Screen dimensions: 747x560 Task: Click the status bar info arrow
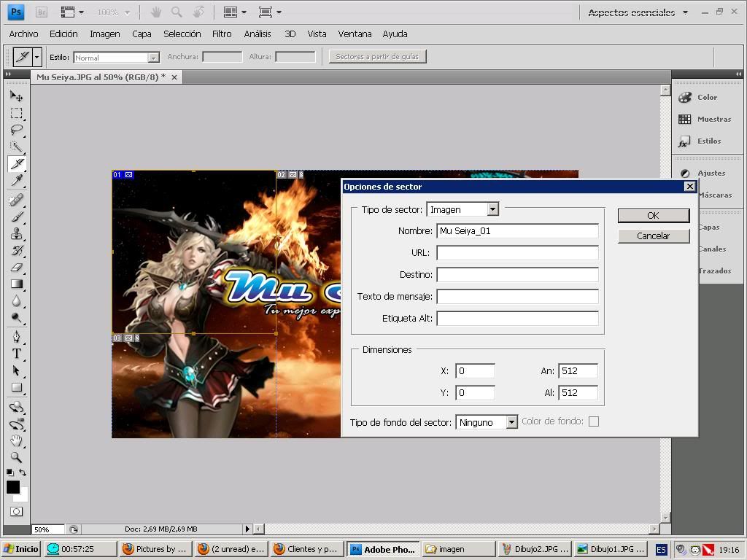[x=247, y=529]
